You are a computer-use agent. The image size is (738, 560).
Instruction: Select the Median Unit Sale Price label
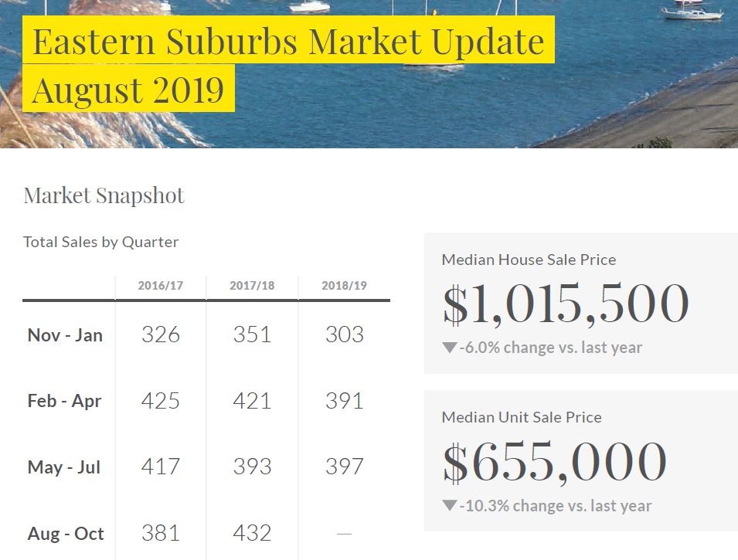click(522, 417)
